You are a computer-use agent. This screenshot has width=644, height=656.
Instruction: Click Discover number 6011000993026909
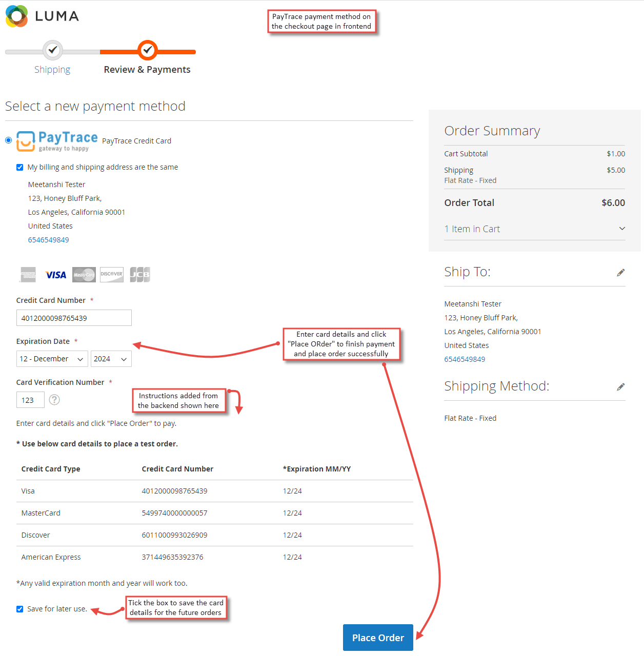coord(175,535)
